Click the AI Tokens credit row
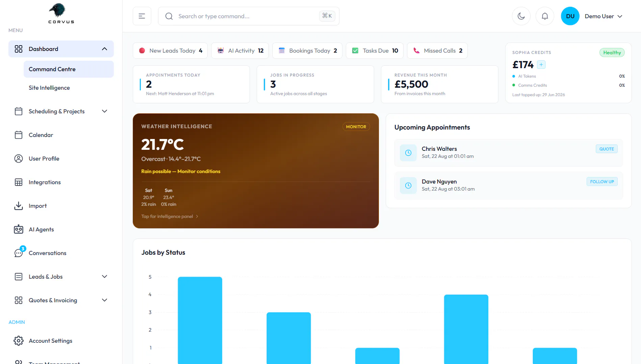 568,76
